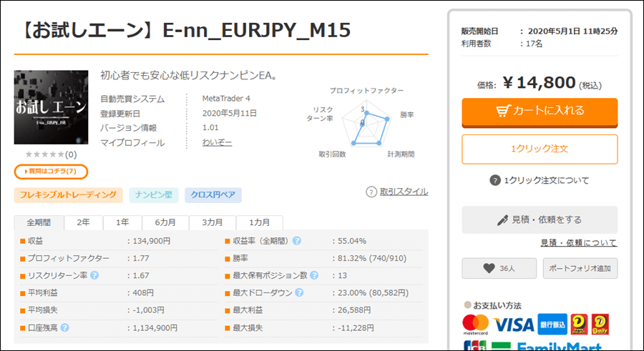Click the 銀行振込 payment icon
644x351 pixels.
(552, 325)
